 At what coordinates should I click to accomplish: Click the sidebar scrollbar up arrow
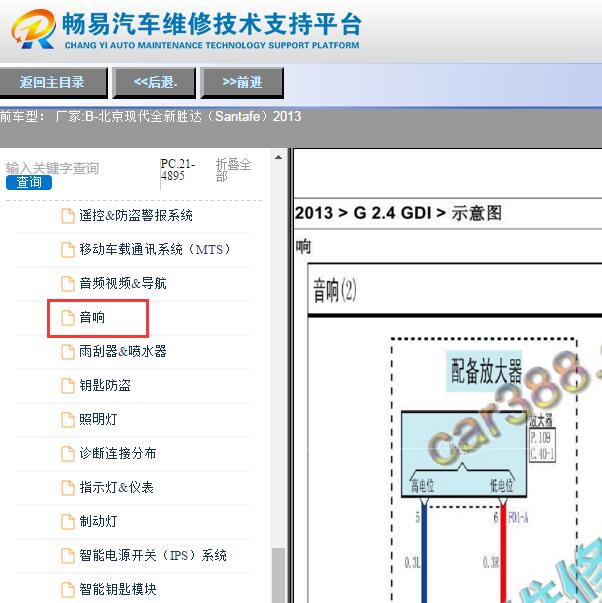(278, 157)
